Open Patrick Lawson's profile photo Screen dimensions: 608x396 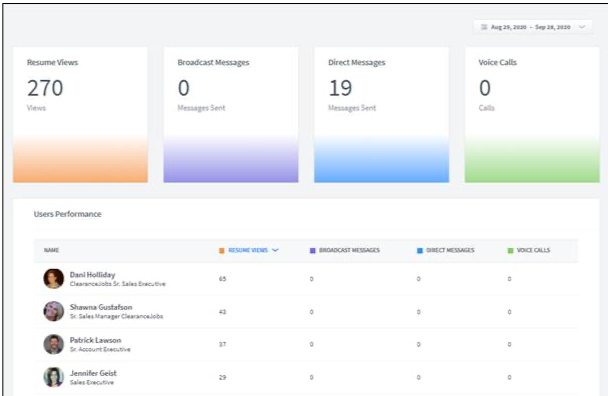tap(54, 344)
